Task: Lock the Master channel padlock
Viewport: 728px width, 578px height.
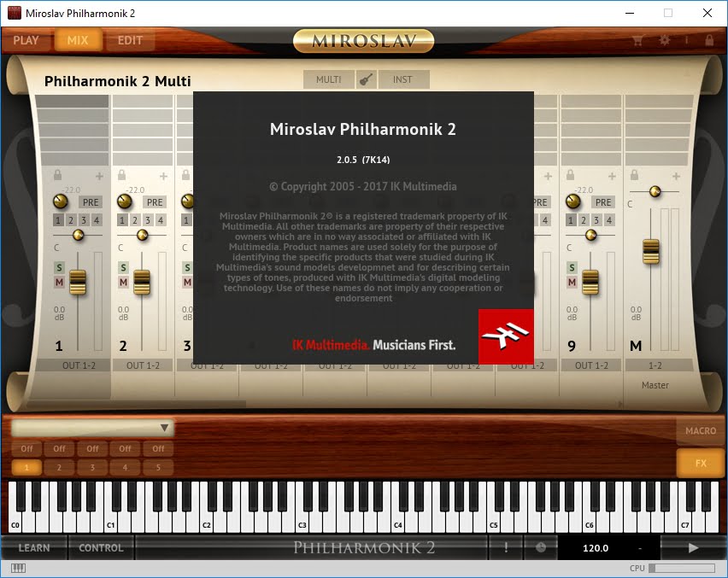Action: coord(634,175)
